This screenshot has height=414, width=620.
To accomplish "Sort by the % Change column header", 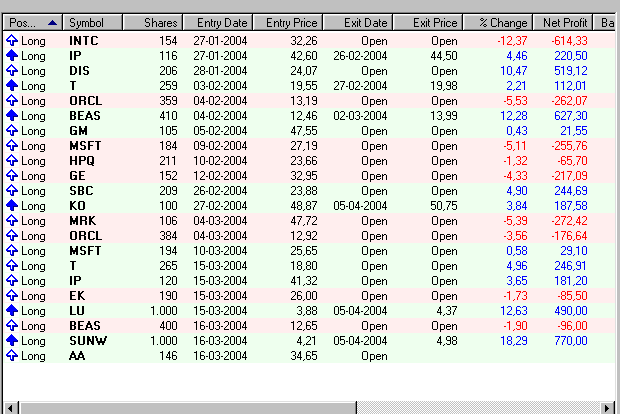I will click(x=498, y=23).
